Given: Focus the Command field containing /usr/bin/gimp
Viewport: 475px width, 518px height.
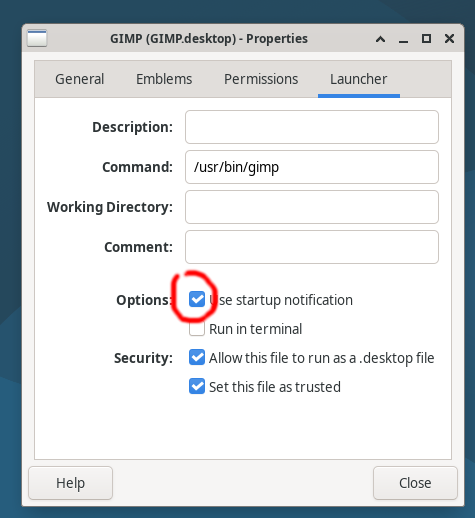Looking at the screenshot, I should point(312,167).
